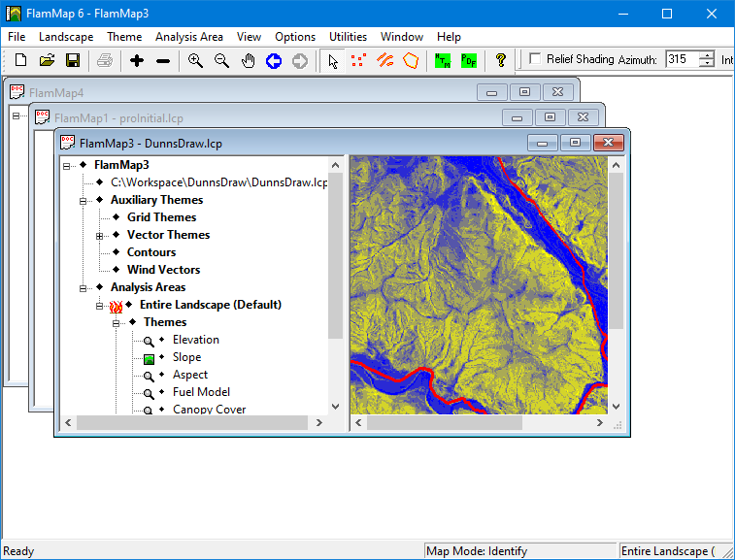Select the Grid Themes tree item
This screenshot has width=735, height=560.
pyautogui.click(x=162, y=217)
